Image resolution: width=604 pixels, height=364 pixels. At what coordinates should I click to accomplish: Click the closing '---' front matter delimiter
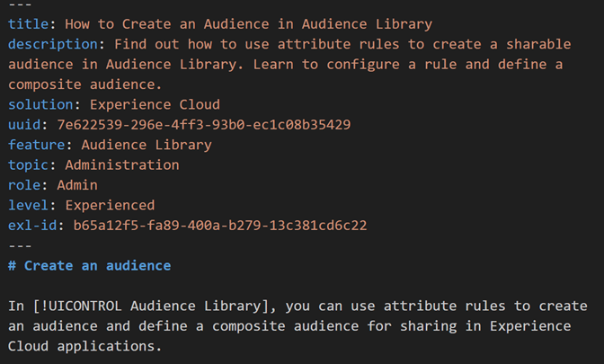(x=20, y=244)
